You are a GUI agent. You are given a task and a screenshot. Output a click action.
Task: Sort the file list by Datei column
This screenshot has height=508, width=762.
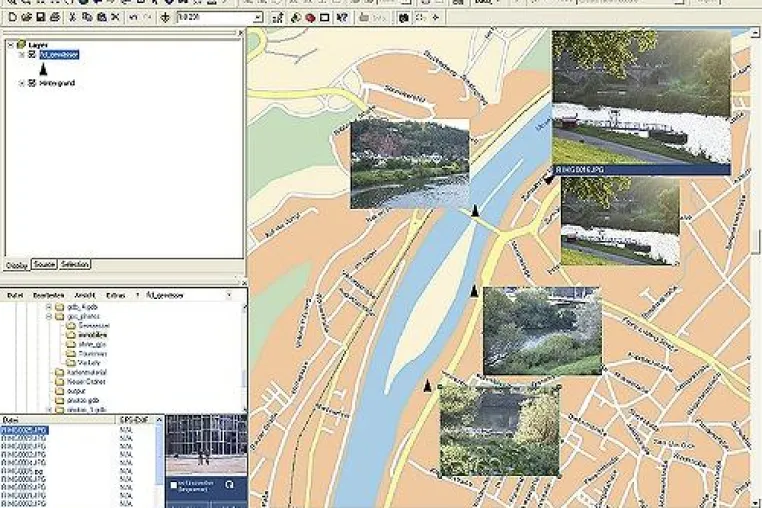coord(57,420)
